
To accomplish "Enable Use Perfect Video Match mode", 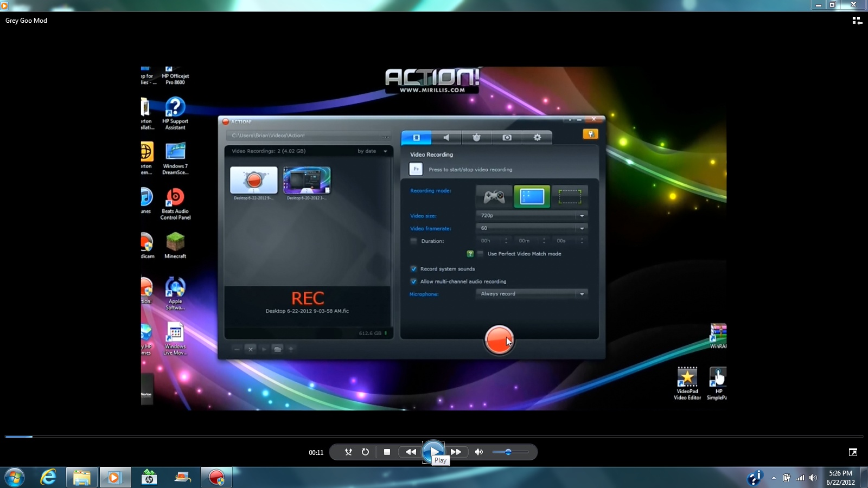I will click(x=480, y=254).
